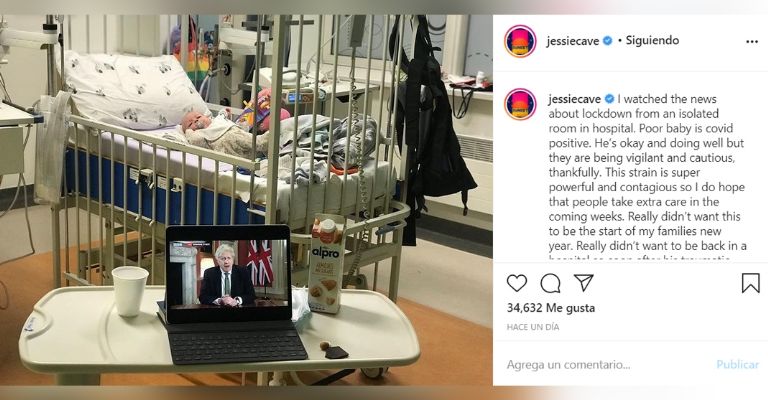This screenshot has height=400, width=768.
Task: View the 34,632 Me gusta likes list
Action: tap(551, 308)
